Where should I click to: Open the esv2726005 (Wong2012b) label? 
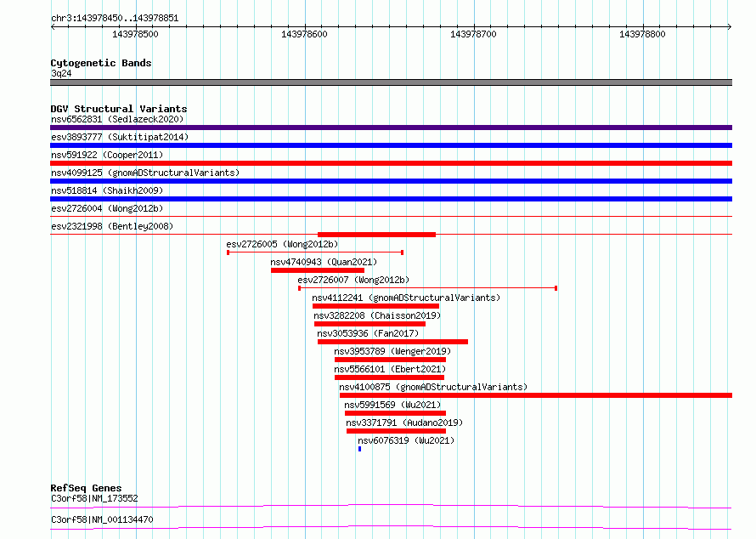[x=282, y=244]
